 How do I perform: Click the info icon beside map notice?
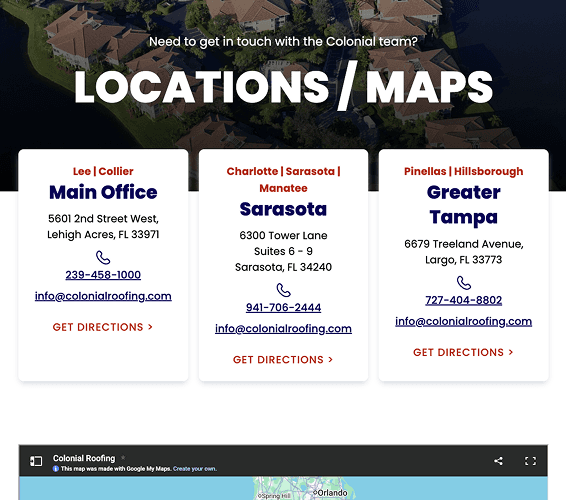click(56, 469)
